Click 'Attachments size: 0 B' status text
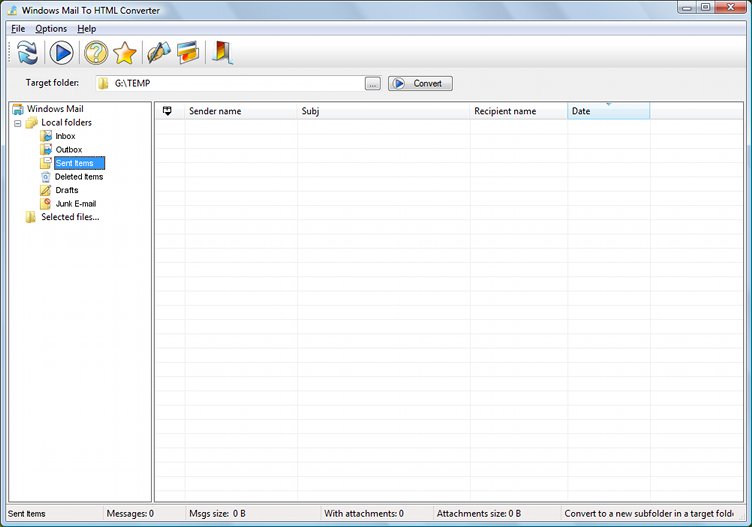Screen dimensions: 752x527 pyautogui.click(x=479, y=514)
